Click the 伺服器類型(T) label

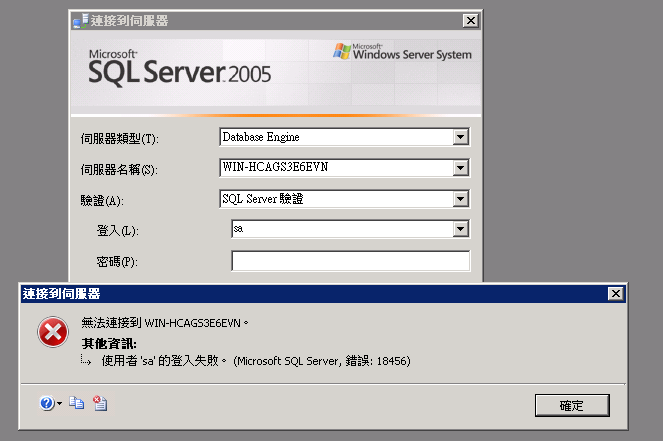[x=120, y=138]
